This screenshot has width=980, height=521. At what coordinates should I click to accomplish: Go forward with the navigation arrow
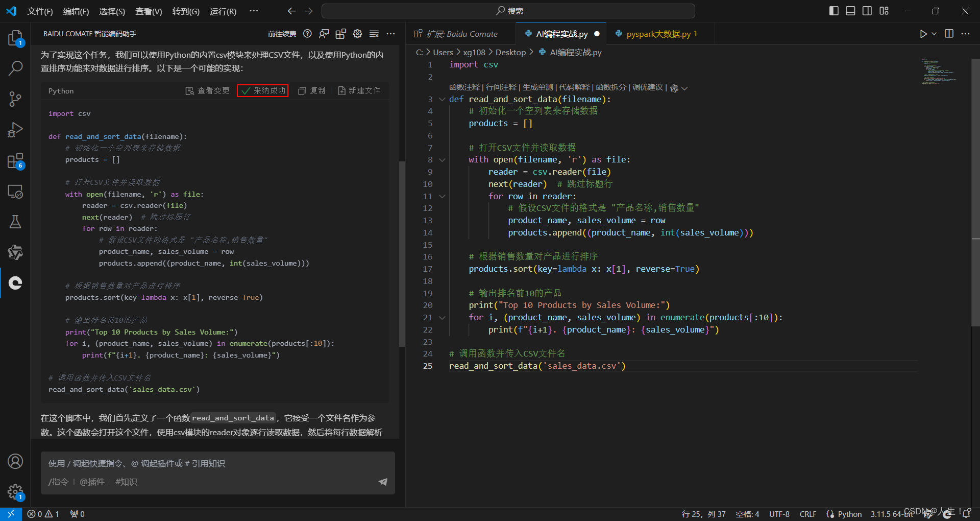point(308,11)
